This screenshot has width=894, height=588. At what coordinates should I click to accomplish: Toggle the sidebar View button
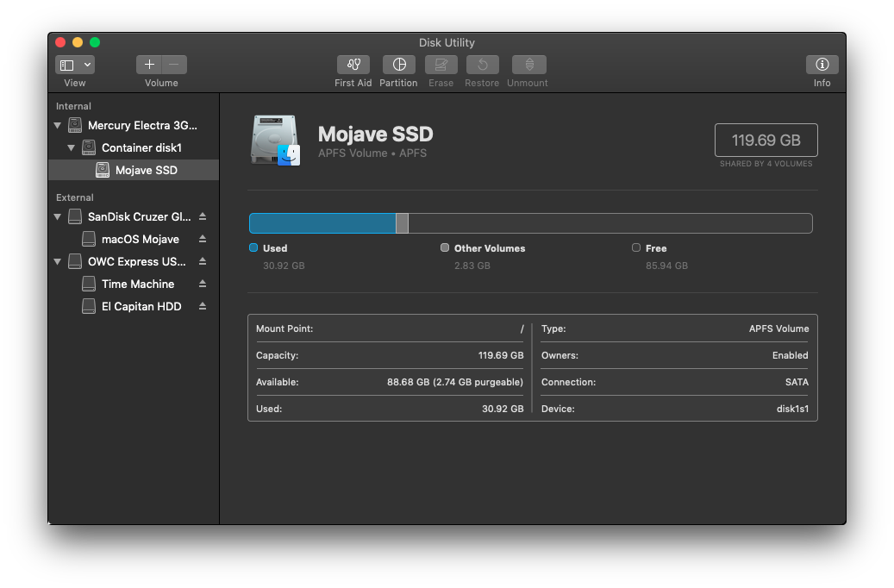coord(67,65)
